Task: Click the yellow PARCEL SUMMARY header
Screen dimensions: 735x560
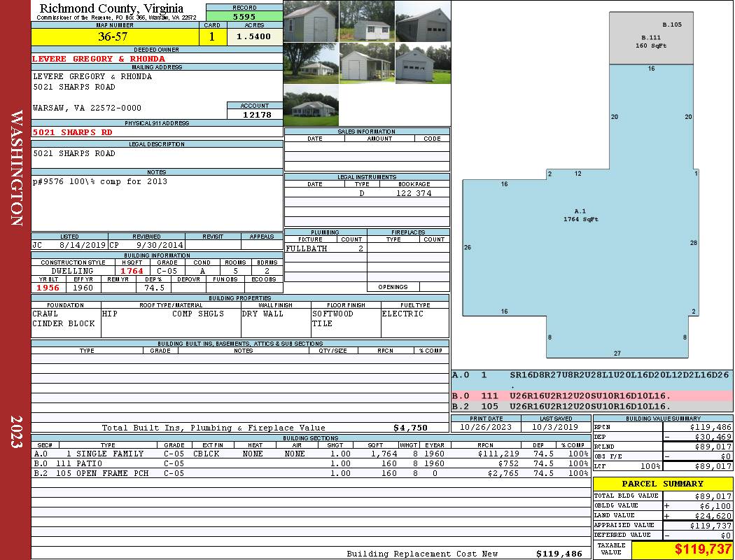Action: coord(662,484)
